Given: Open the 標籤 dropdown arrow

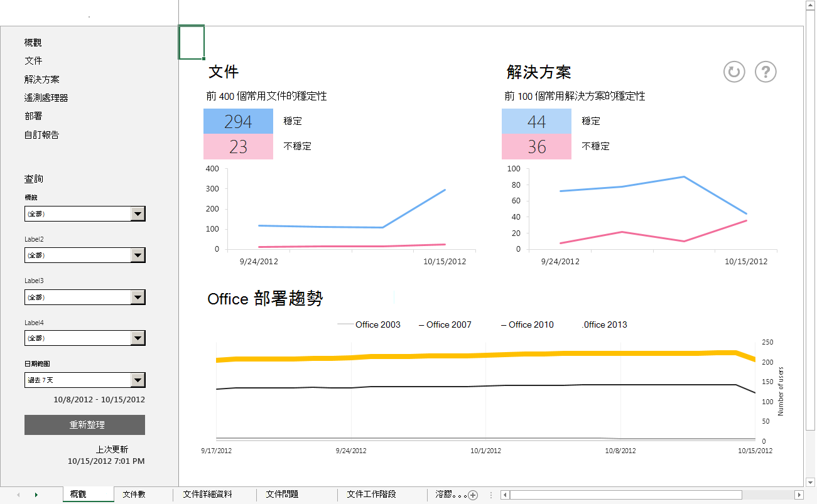Looking at the screenshot, I should [138, 214].
